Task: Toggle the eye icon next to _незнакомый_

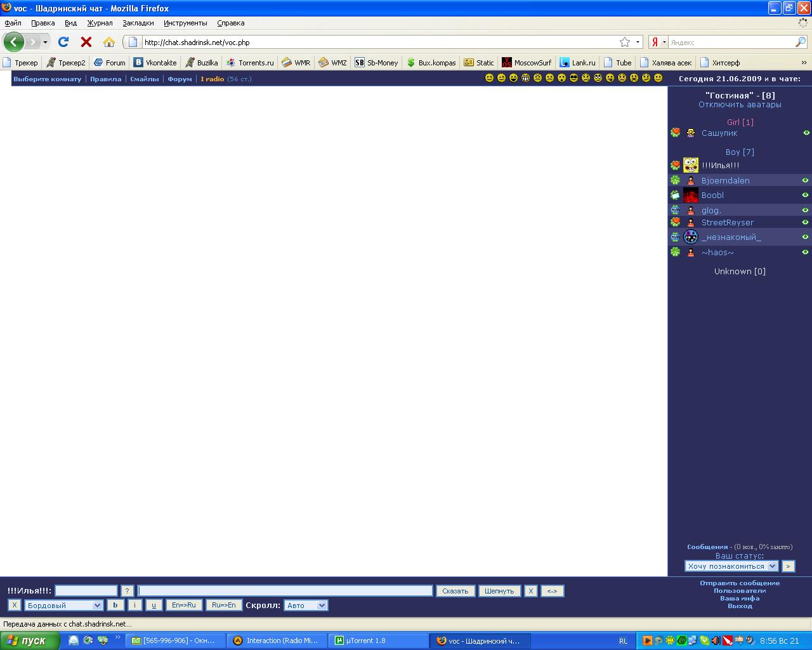Action: pos(806,237)
